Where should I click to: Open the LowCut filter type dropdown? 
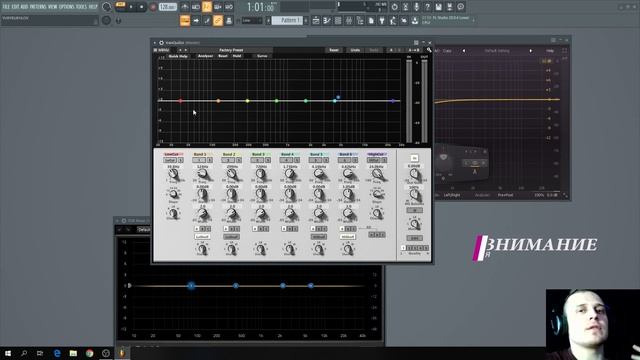pos(170,160)
